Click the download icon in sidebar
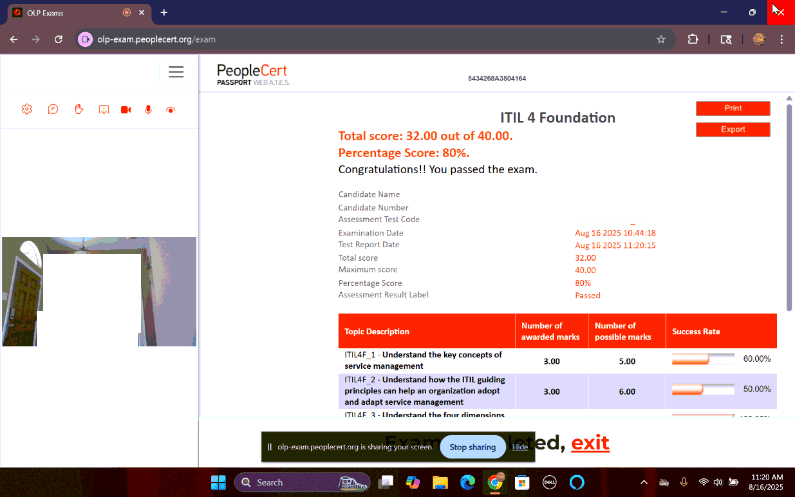This screenshot has height=497, width=795. click(103, 109)
